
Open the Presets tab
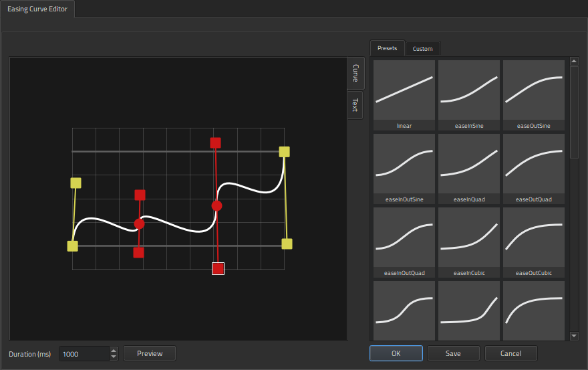point(387,48)
